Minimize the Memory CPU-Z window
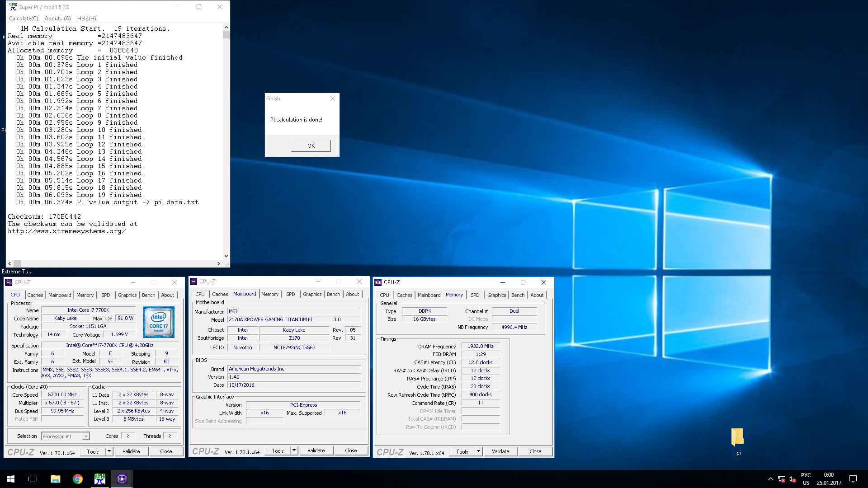868x488 pixels. (x=502, y=282)
